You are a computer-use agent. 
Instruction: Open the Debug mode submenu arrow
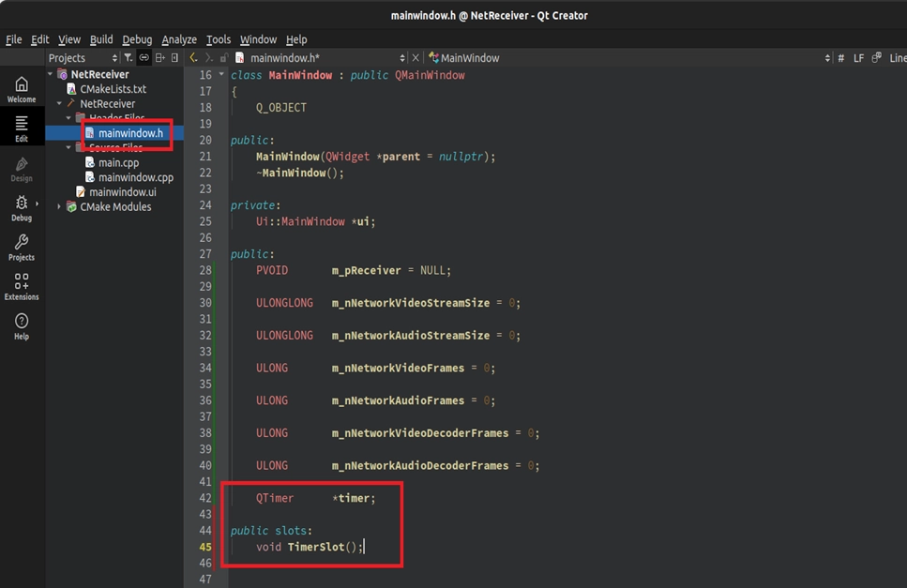click(37, 204)
